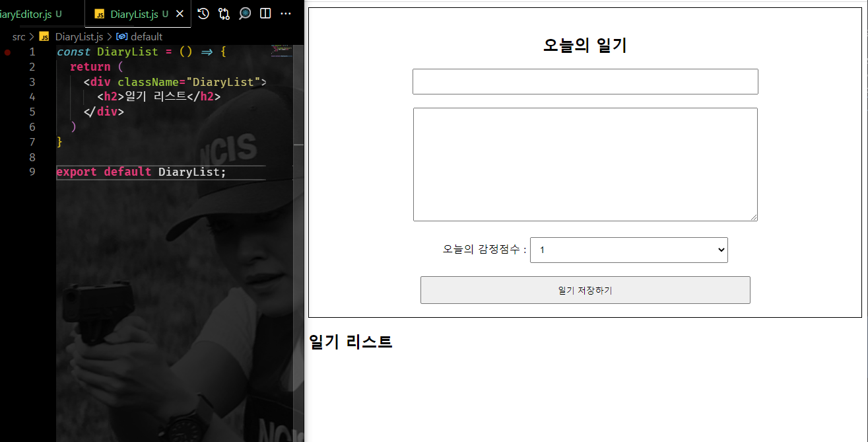Switch to the DiaryEditor.js tab

click(31, 14)
